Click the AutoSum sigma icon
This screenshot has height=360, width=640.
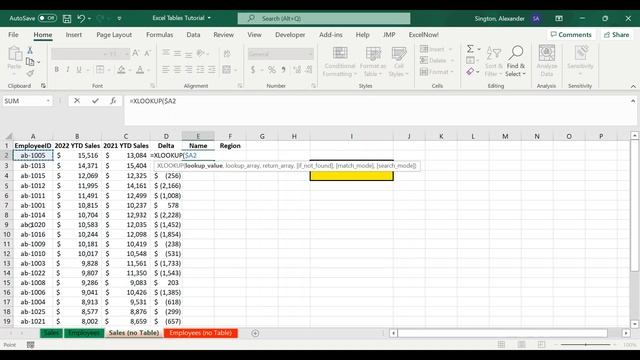point(470,49)
